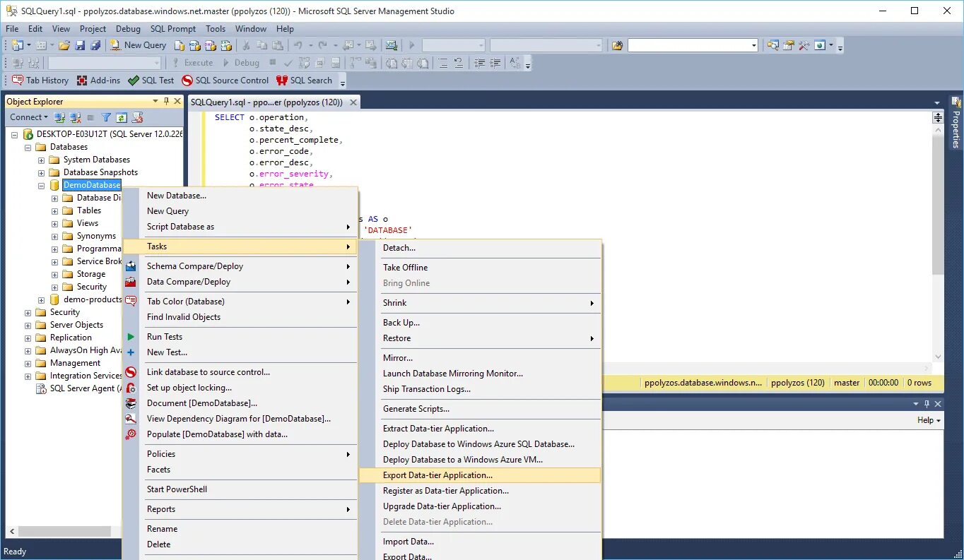Launch SQL Test from the toolbar
964x560 pixels.
pos(151,81)
